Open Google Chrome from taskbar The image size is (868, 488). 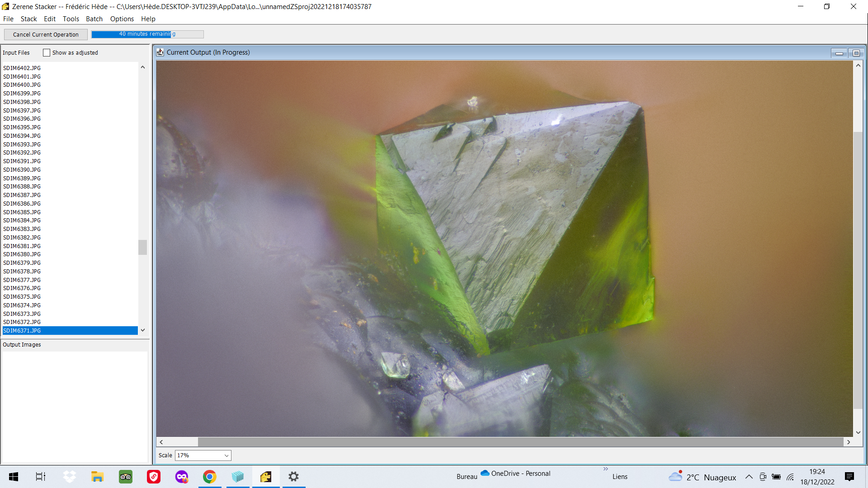click(209, 477)
